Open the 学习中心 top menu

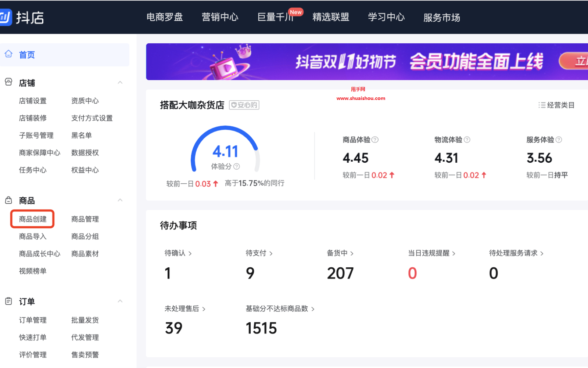point(386,17)
